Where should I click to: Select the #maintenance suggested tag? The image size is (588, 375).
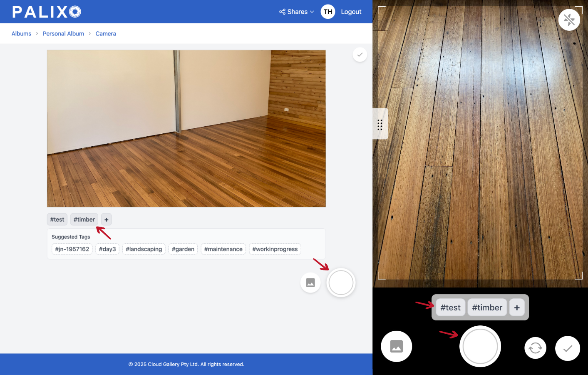(x=223, y=249)
